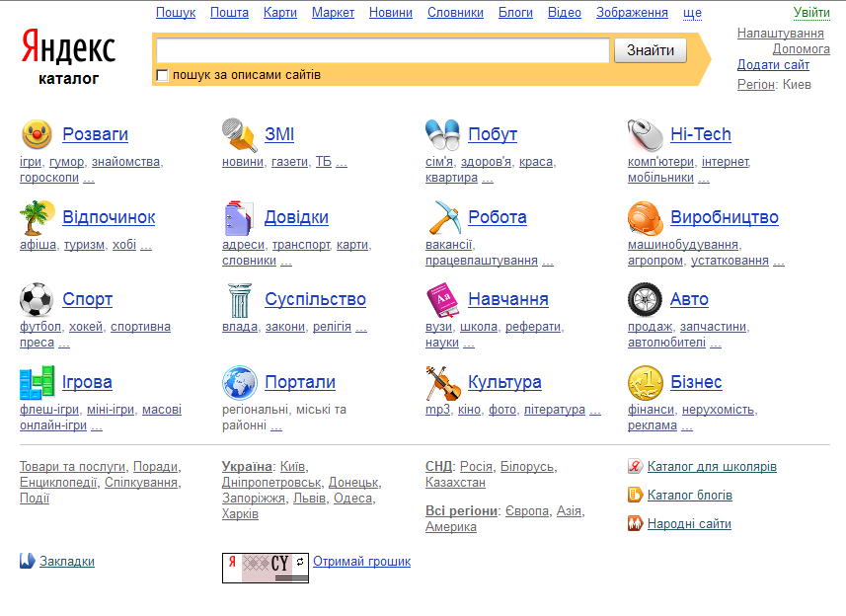The height and width of the screenshot is (616, 846).
Task: Open Блоги in the top navigation
Action: pos(516,13)
